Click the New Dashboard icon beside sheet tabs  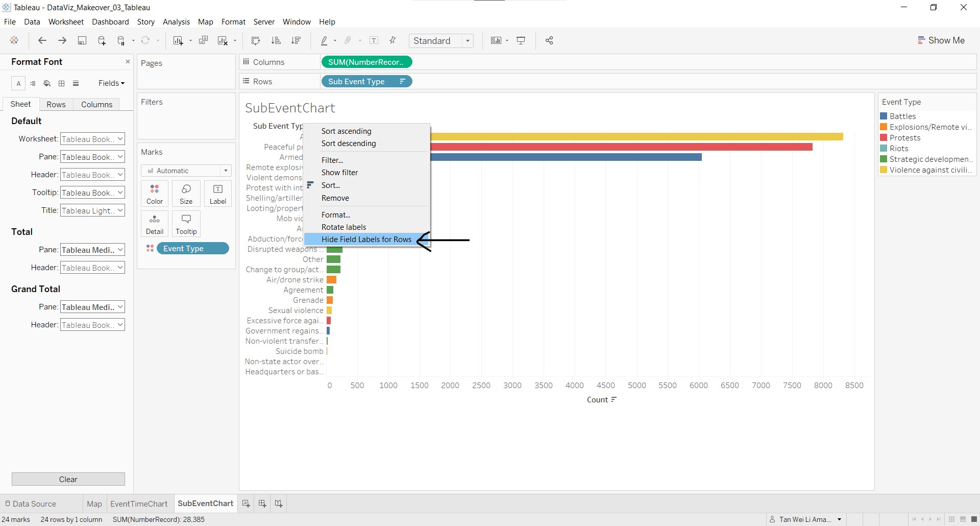[262, 504]
